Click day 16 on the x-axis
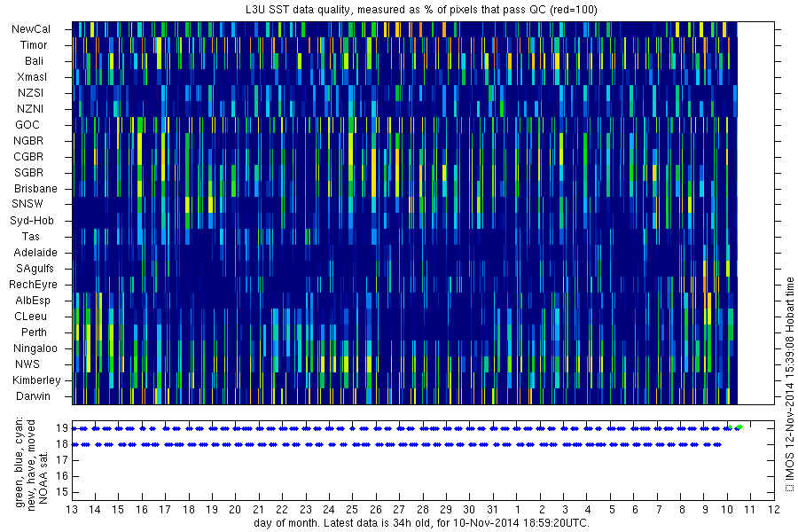The width and height of the screenshot is (798, 532). 142,510
